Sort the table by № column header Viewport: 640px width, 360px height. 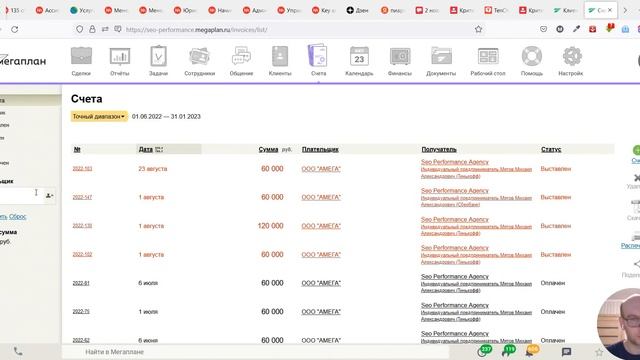point(77,149)
